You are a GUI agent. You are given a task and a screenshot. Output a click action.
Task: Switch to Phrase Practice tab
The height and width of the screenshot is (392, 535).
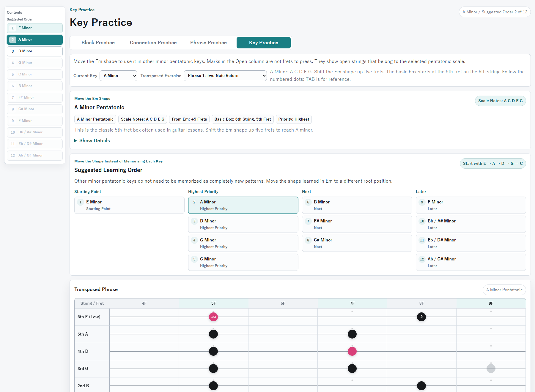coord(208,43)
